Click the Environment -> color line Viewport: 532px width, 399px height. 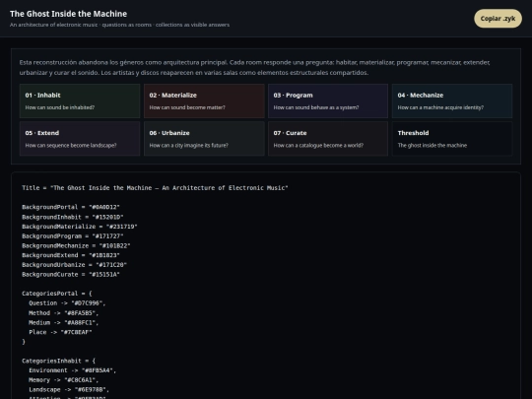pyautogui.click(x=73, y=370)
